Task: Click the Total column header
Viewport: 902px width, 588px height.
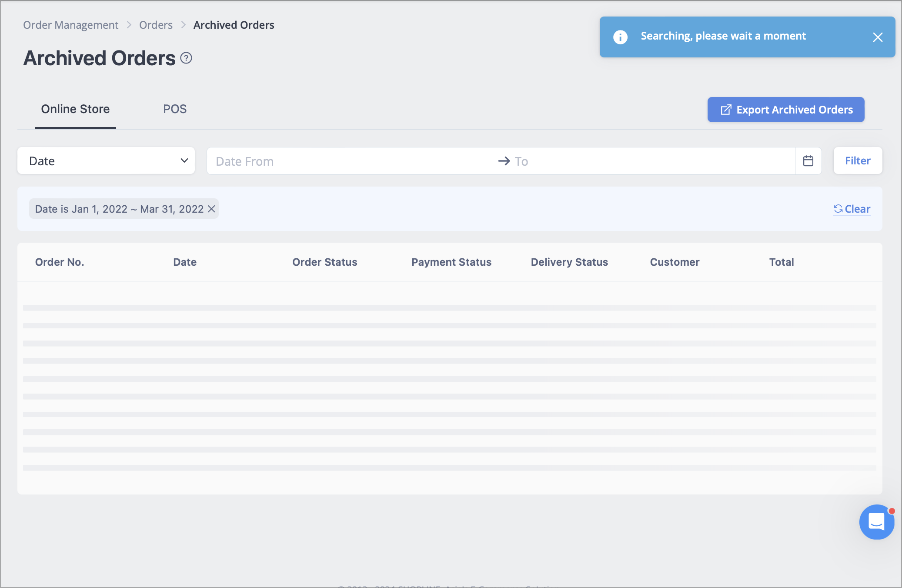Action: pyautogui.click(x=782, y=262)
